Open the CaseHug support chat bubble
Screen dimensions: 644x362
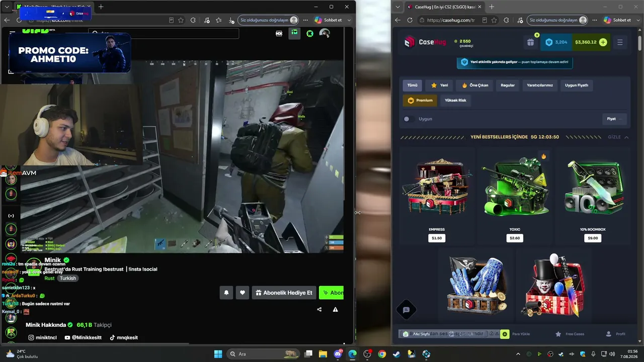[407, 310]
